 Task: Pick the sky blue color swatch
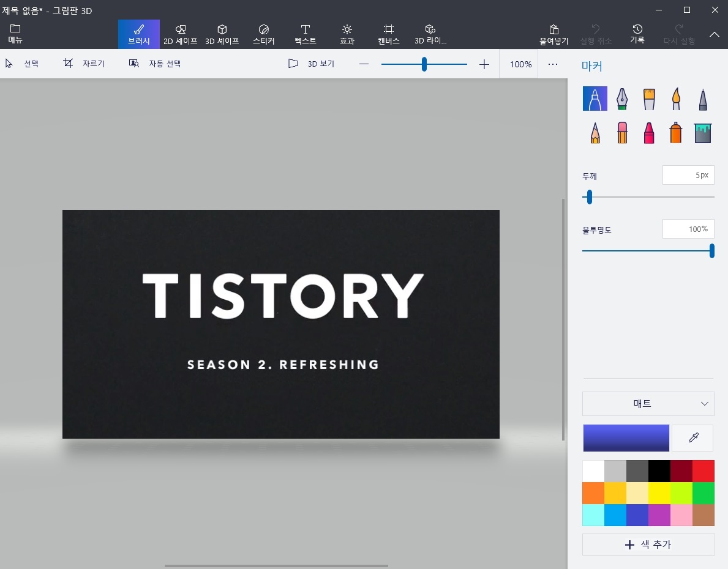615,515
